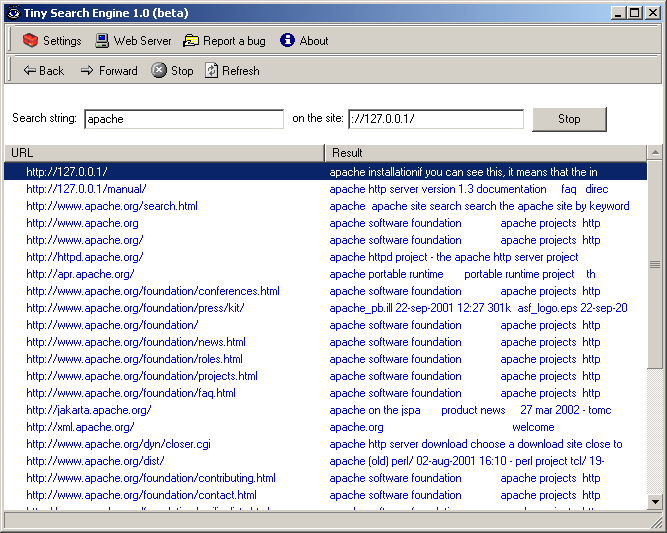The image size is (667, 533).
Task: Click the vertical scrollbar thumb
Action: (655, 264)
